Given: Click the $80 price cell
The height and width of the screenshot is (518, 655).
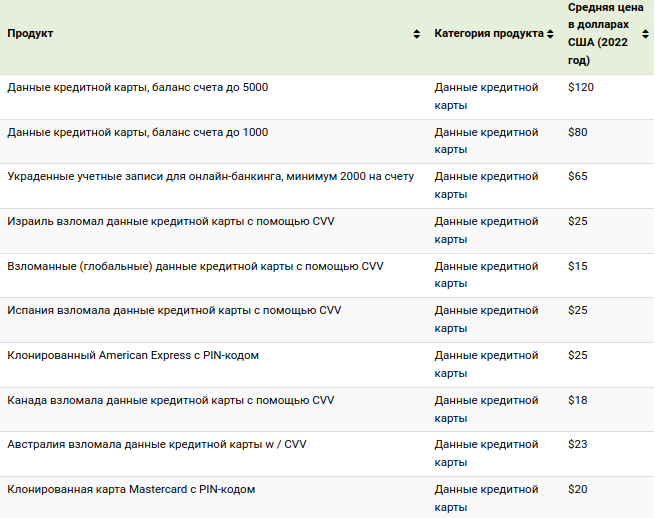Looking at the screenshot, I should (x=578, y=132).
